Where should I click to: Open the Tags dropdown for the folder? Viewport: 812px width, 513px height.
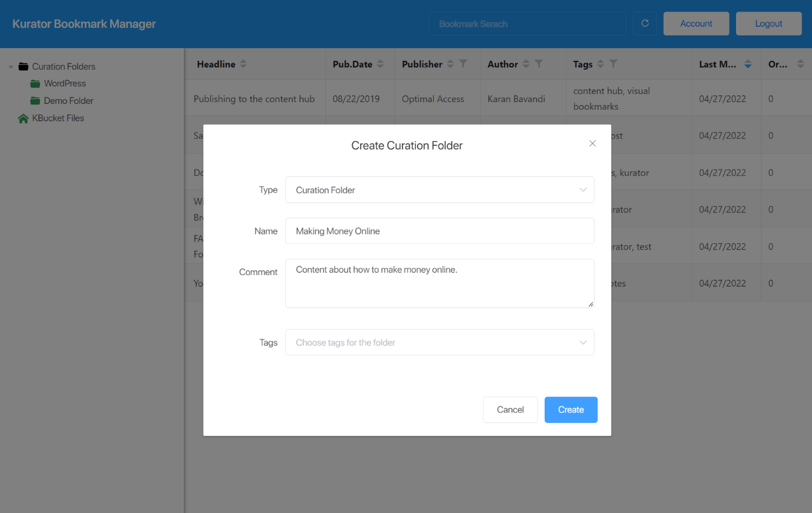coord(440,342)
